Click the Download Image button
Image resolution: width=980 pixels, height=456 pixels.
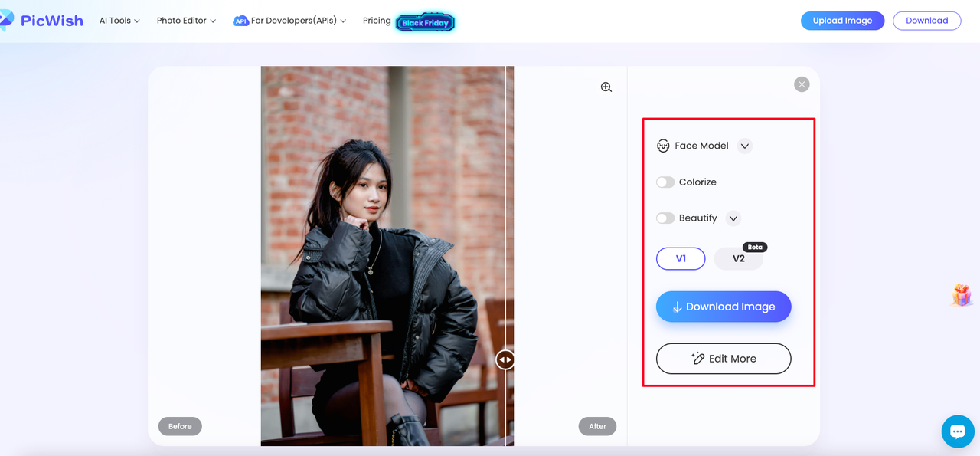pos(724,307)
